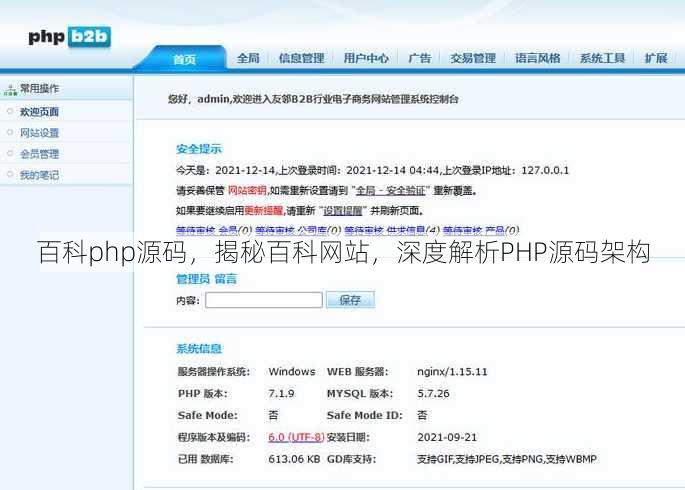Viewport: 685px width, 490px height.
Task: Click the nginx/1.15.11 server value
Action: (x=452, y=372)
